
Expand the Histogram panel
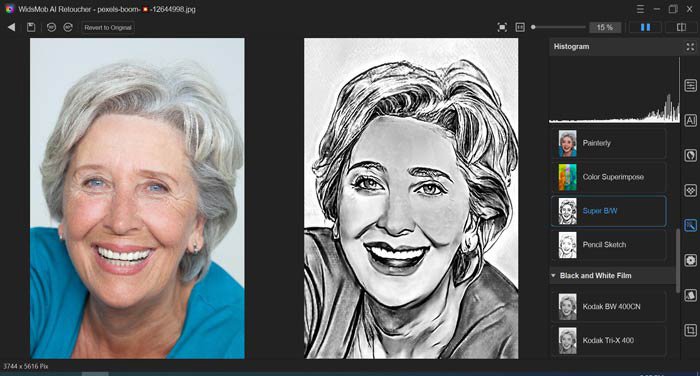click(690, 47)
